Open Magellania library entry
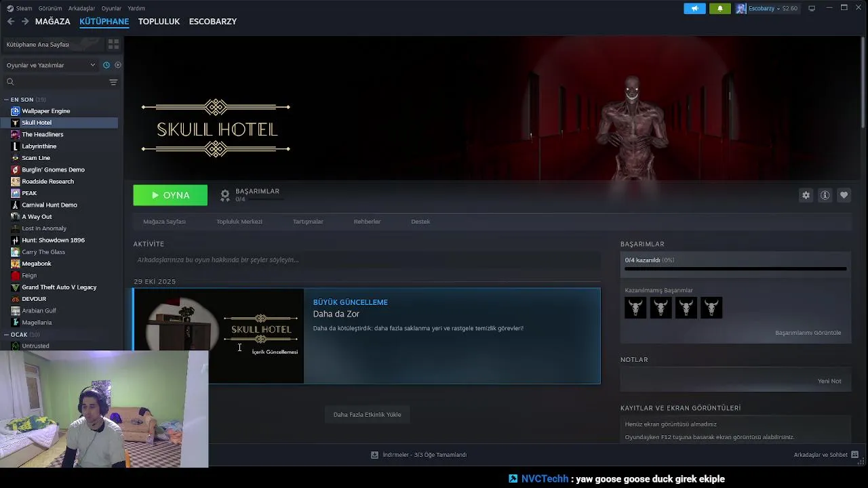Image resolution: width=868 pixels, height=488 pixels. [x=37, y=323]
